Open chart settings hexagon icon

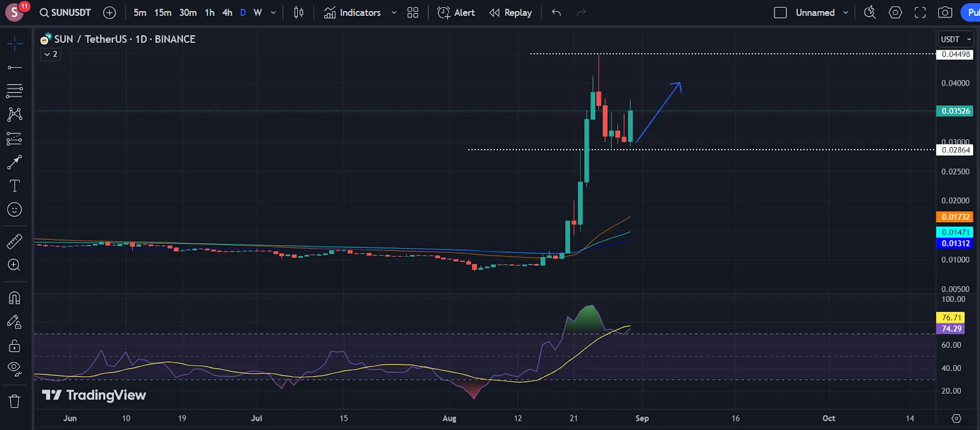[x=895, y=12]
